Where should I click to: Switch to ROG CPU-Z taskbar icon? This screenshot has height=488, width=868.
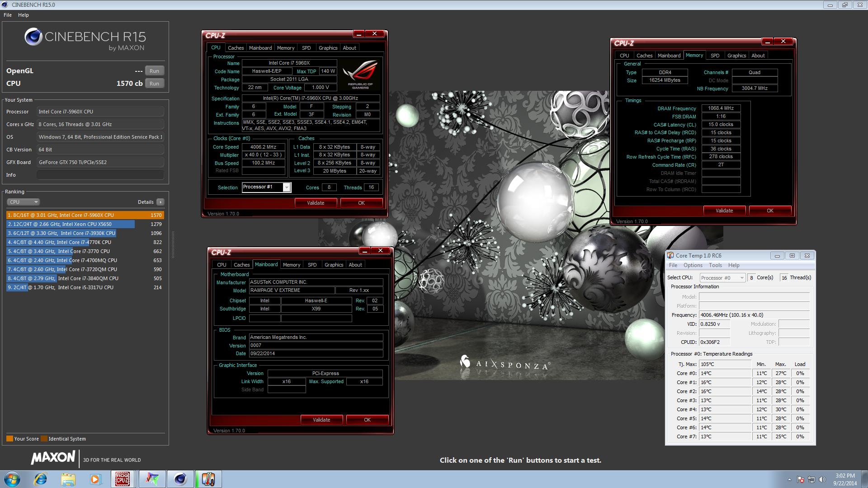(123, 479)
